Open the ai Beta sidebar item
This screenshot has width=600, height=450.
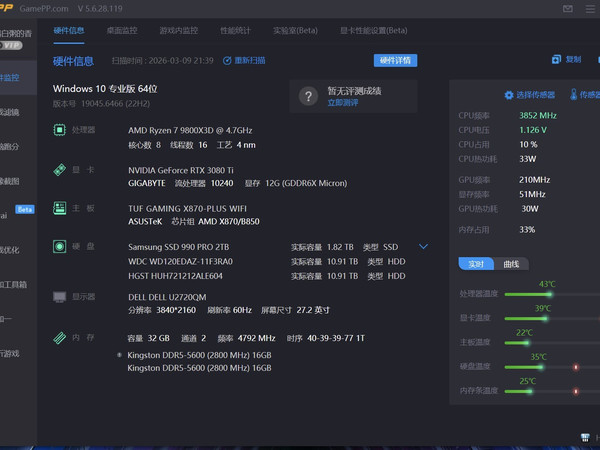pos(18,214)
